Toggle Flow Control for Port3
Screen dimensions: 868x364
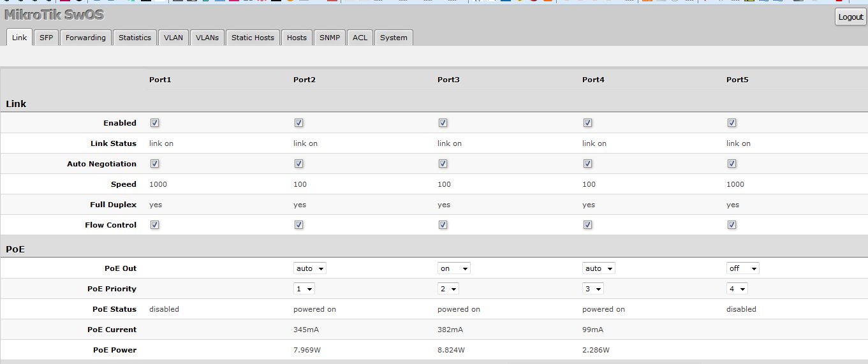click(x=443, y=224)
